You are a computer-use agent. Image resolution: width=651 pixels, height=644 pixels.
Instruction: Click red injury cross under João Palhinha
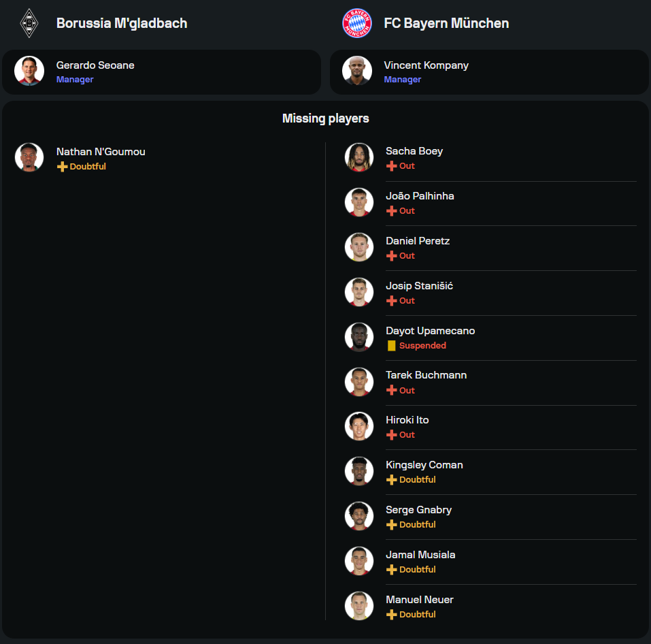coord(391,211)
